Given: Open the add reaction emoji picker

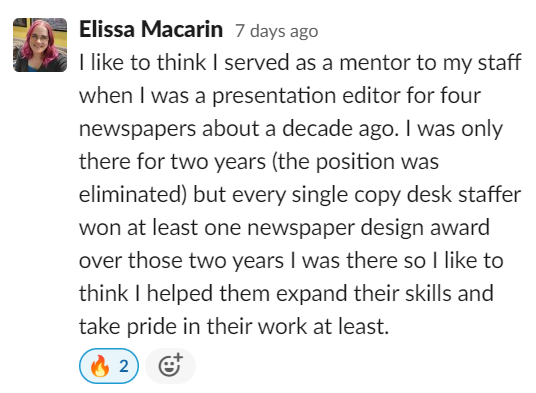Looking at the screenshot, I should pos(170,366).
